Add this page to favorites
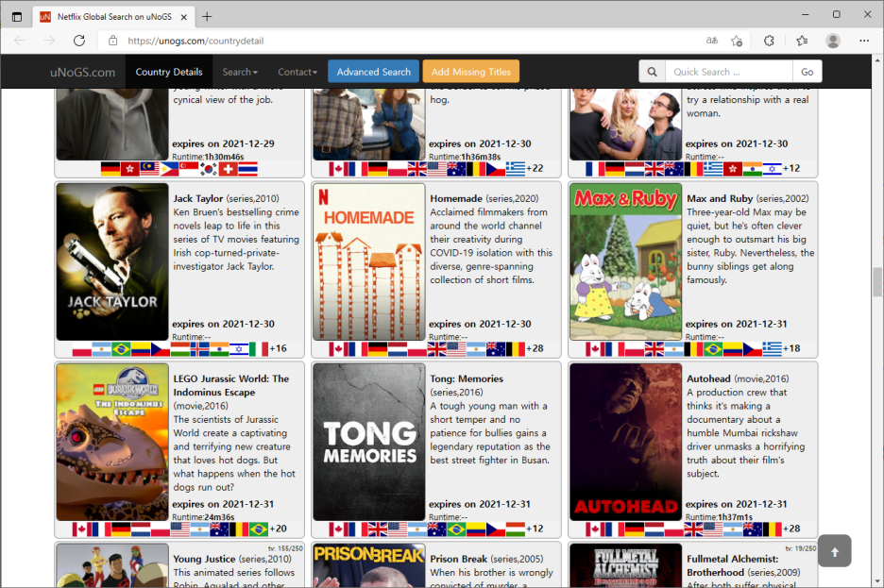884x588 pixels. (x=737, y=41)
